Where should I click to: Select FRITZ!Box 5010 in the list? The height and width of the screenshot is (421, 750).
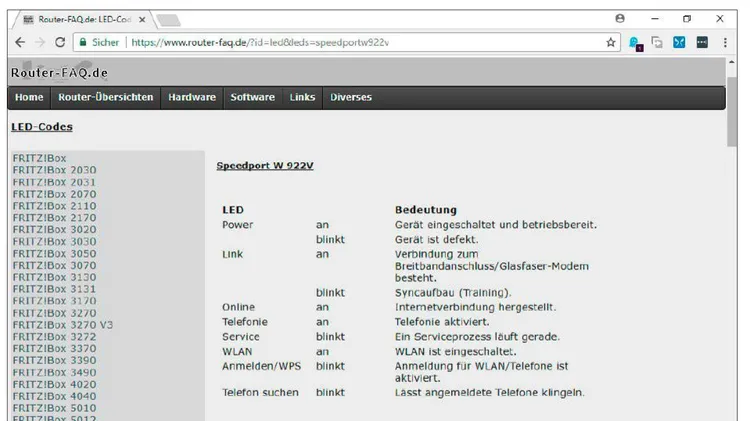pyautogui.click(x=55, y=408)
